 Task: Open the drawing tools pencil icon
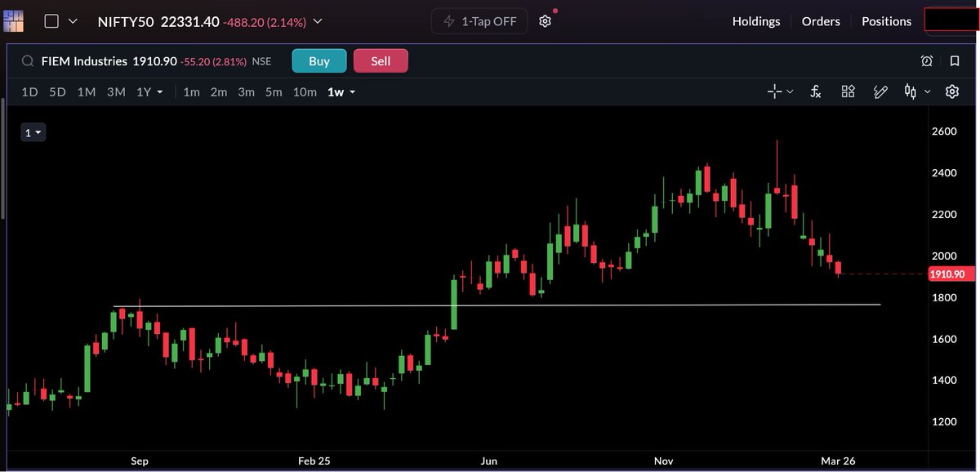pyautogui.click(x=880, y=91)
